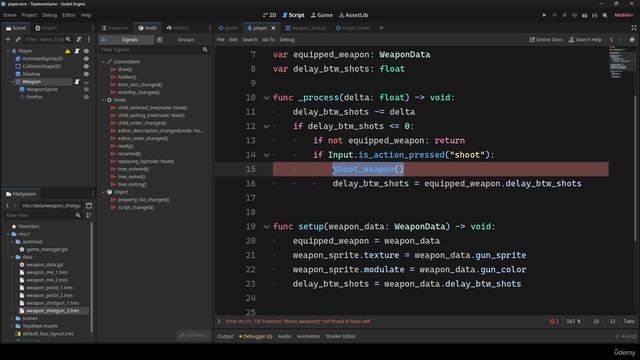The height and width of the screenshot is (360, 640).
Task: Toggle visibility of WeaponSprite node
Action: coord(86,89)
